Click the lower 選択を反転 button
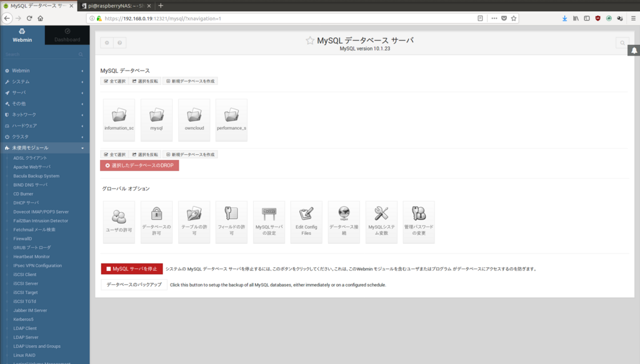 pos(145,154)
